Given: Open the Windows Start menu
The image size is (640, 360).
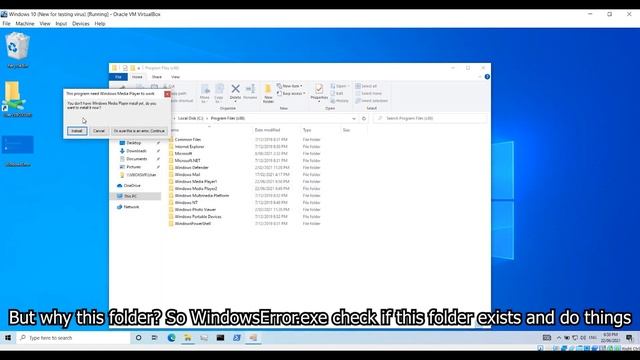Looking at the screenshot, I should tap(8, 338).
